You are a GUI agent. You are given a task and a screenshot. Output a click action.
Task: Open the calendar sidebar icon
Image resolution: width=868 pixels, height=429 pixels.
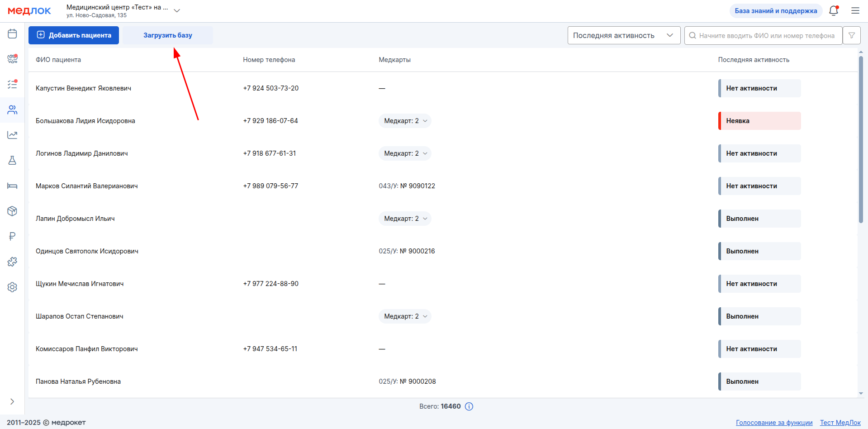(12, 34)
